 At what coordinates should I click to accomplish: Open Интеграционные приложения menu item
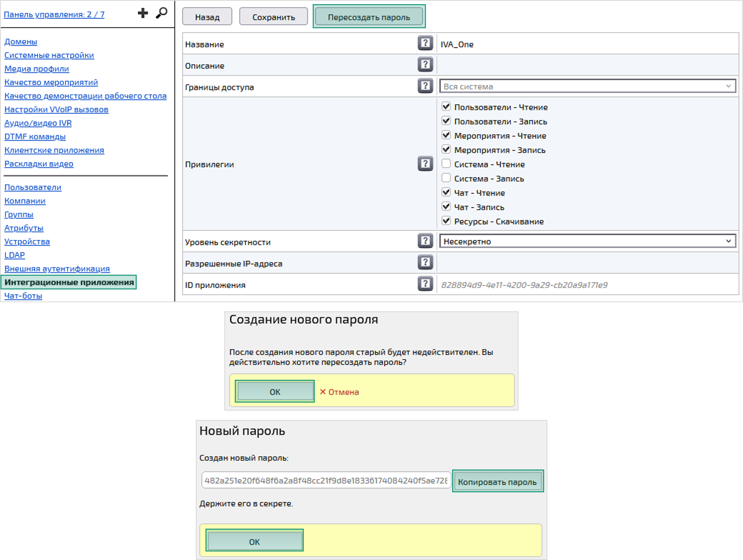[69, 282]
